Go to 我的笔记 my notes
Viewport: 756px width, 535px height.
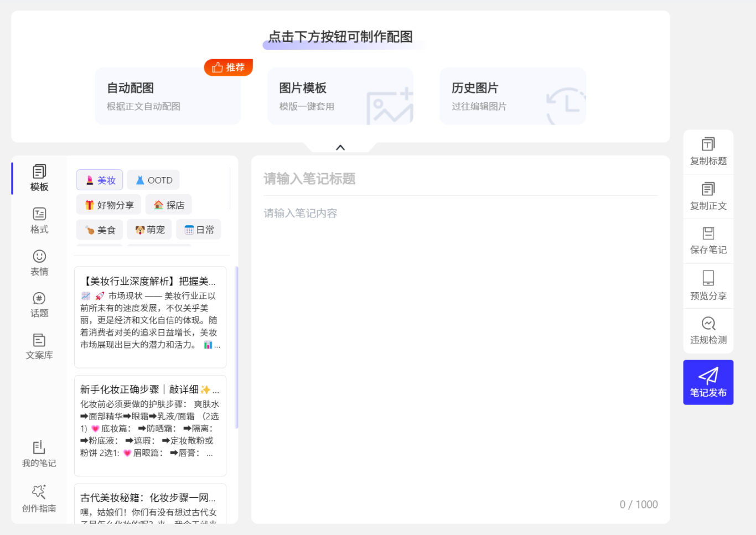click(x=39, y=454)
